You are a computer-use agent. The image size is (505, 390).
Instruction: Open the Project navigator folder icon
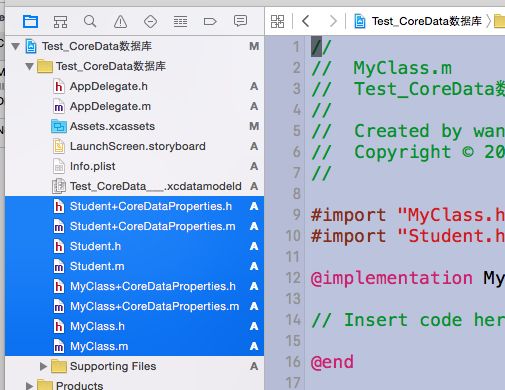pyautogui.click(x=30, y=22)
